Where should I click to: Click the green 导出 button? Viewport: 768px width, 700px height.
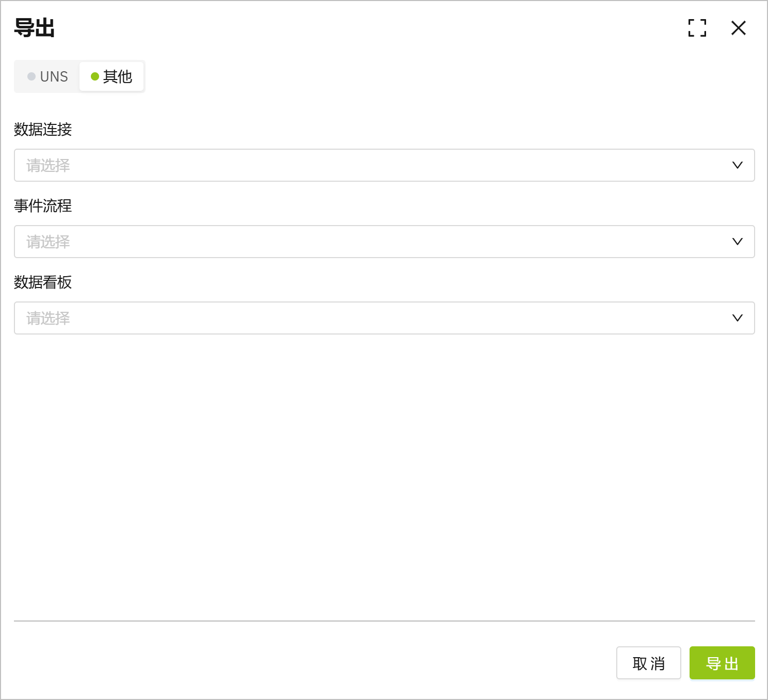point(722,663)
